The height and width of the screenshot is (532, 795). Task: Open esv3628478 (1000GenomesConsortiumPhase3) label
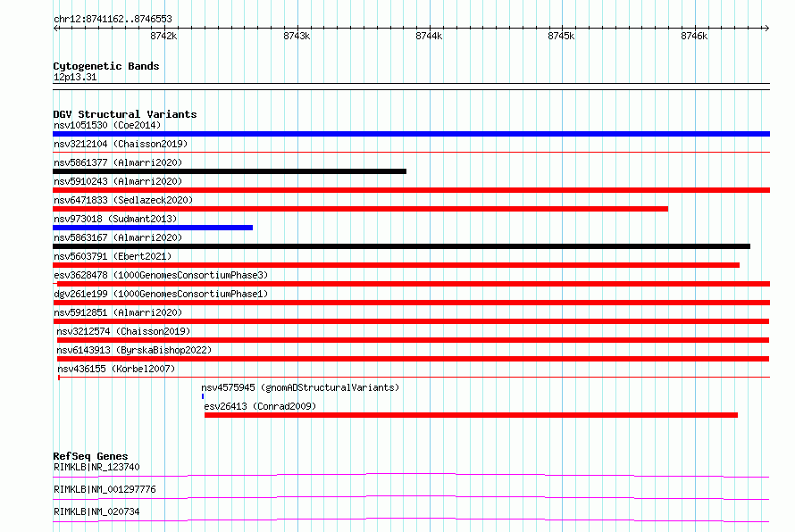coord(161,275)
